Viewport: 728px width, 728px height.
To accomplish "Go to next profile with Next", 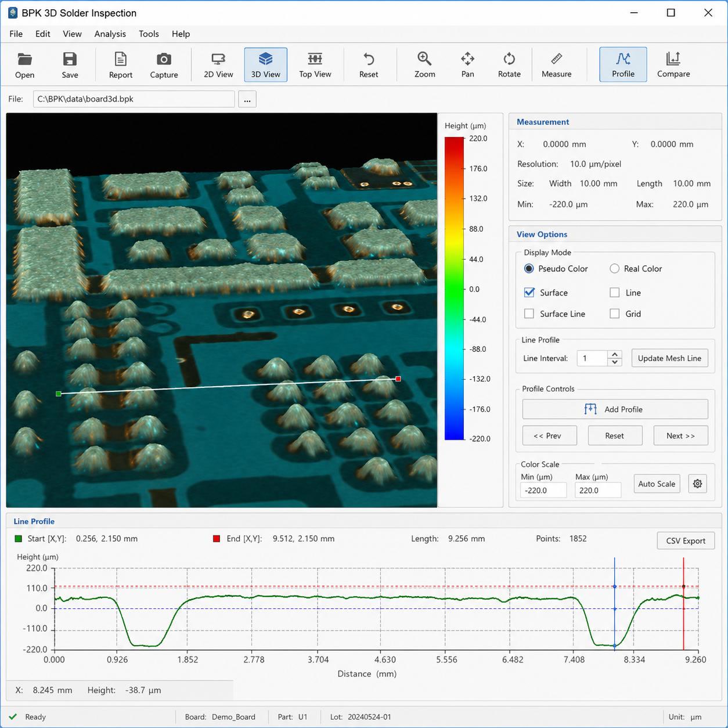I will click(x=680, y=435).
